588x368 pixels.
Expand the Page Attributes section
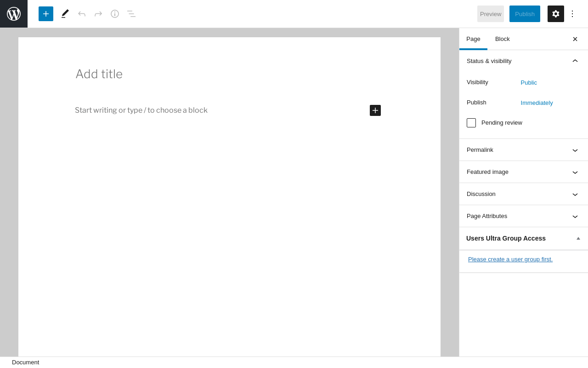(x=524, y=216)
